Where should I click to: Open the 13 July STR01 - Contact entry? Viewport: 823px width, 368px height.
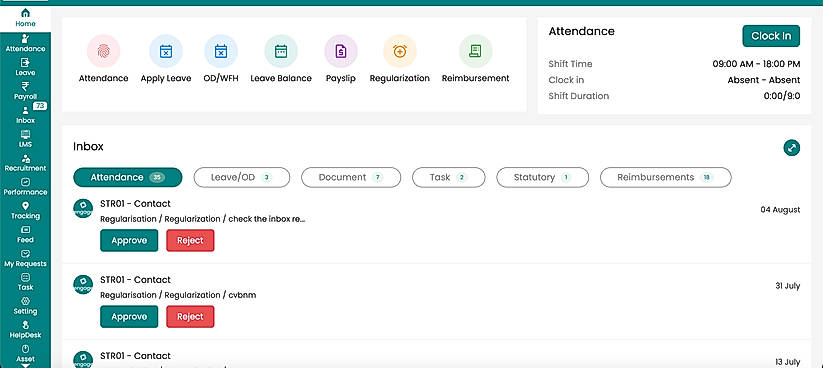[135, 356]
